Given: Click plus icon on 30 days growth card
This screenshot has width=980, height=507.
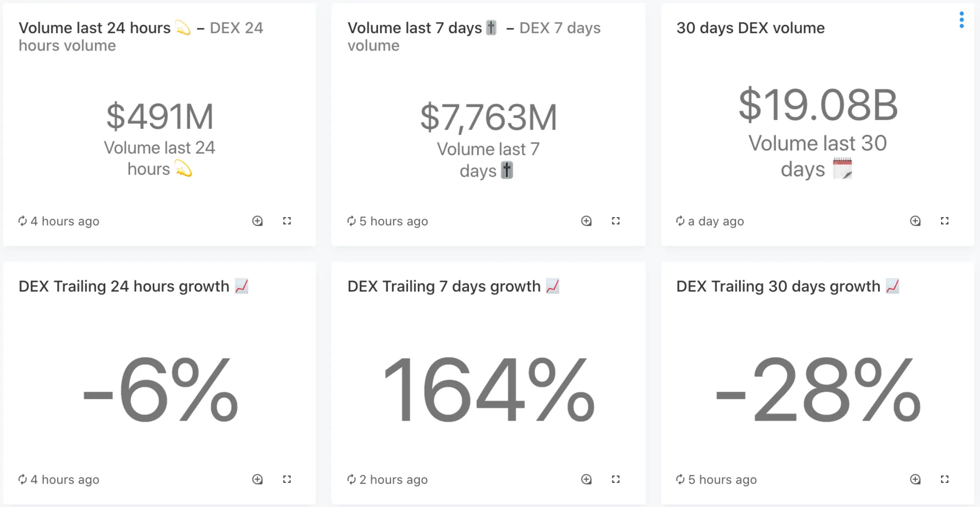Looking at the screenshot, I should [x=915, y=480].
